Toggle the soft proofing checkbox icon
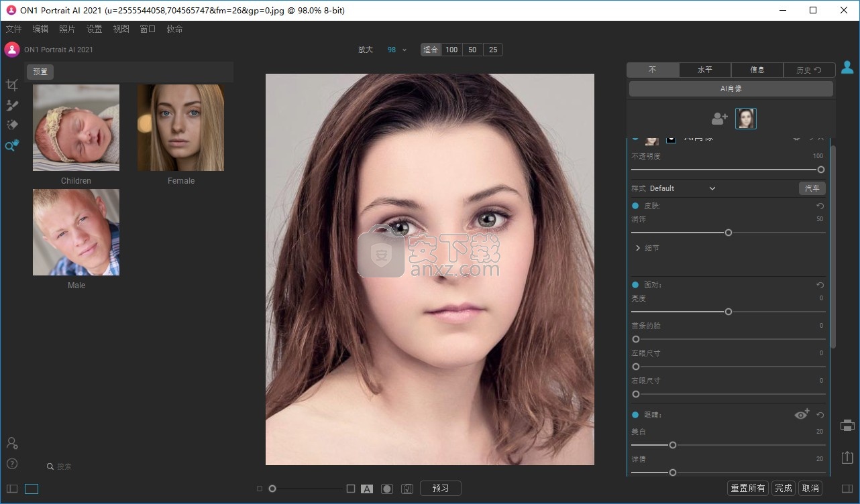860x504 pixels. (407, 489)
